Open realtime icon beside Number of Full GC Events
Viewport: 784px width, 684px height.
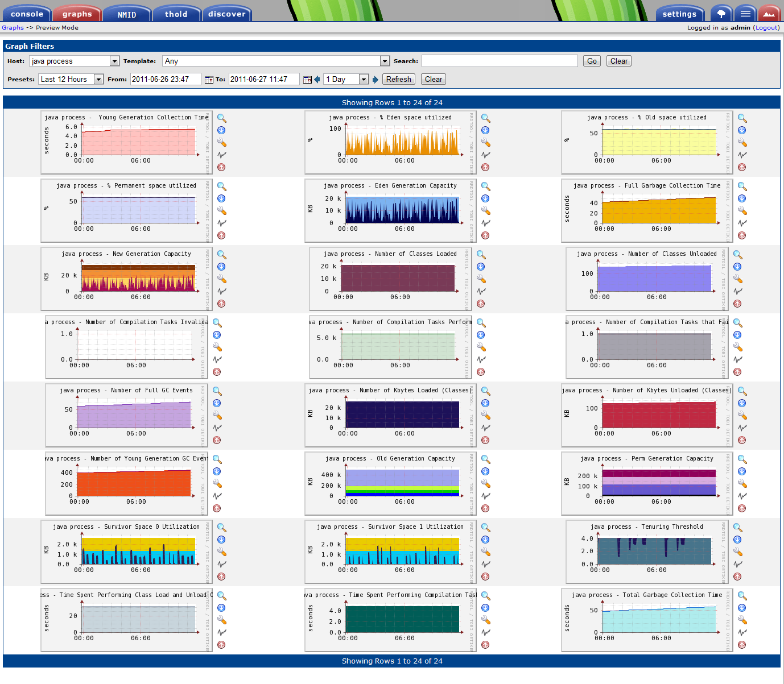(x=217, y=428)
